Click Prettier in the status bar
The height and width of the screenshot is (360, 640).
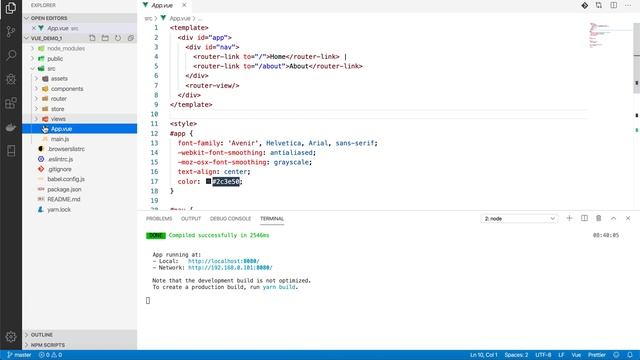(597, 355)
